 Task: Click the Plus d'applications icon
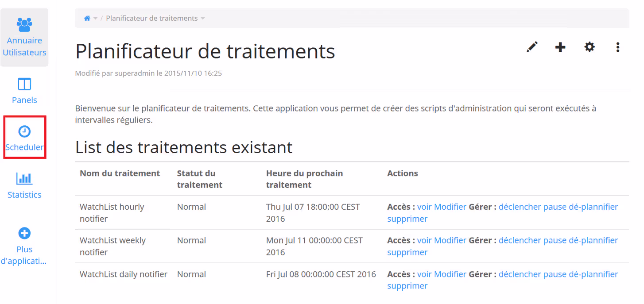tap(24, 233)
